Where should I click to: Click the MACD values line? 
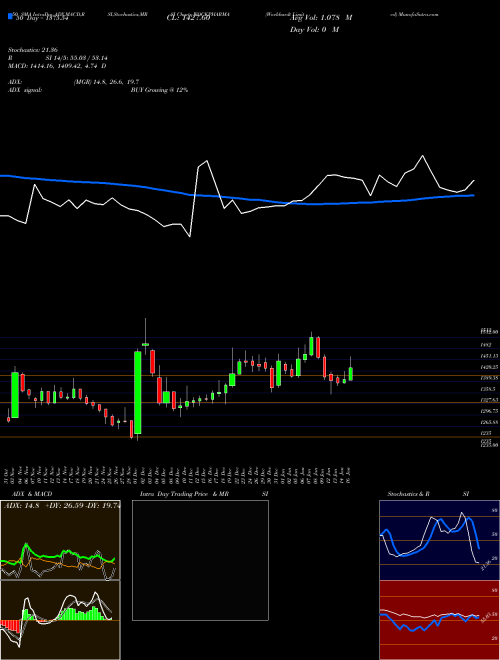[x=57, y=66]
